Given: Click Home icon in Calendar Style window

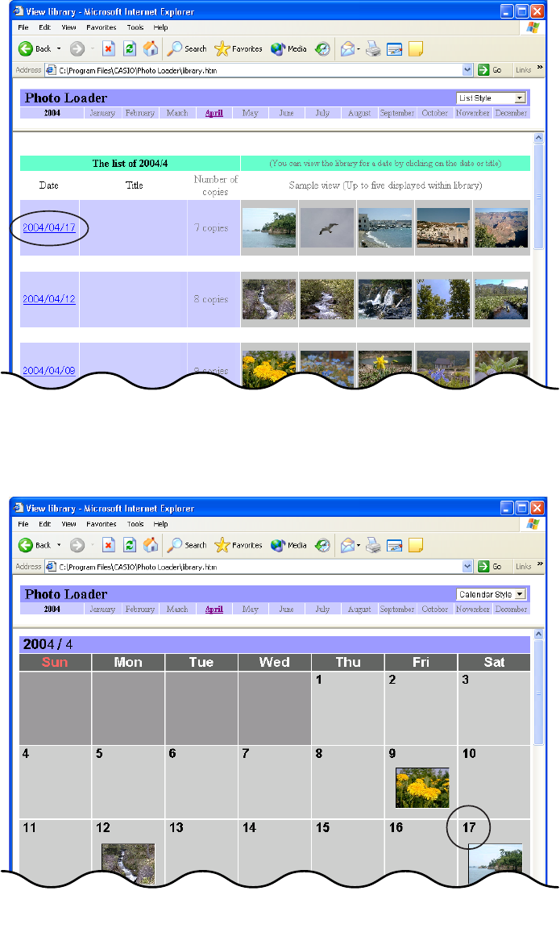Looking at the screenshot, I should [x=151, y=545].
